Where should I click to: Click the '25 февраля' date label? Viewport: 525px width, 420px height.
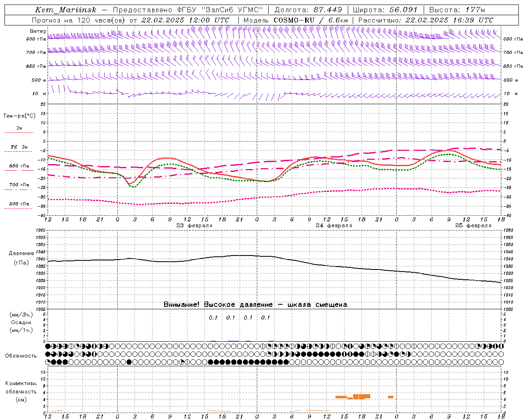click(x=473, y=226)
